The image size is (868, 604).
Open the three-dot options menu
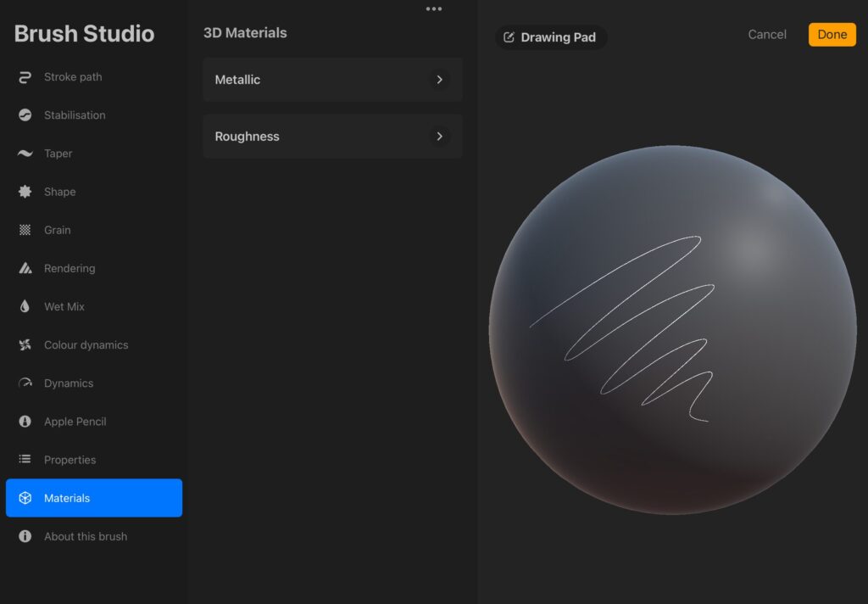click(x=434, y=8)
